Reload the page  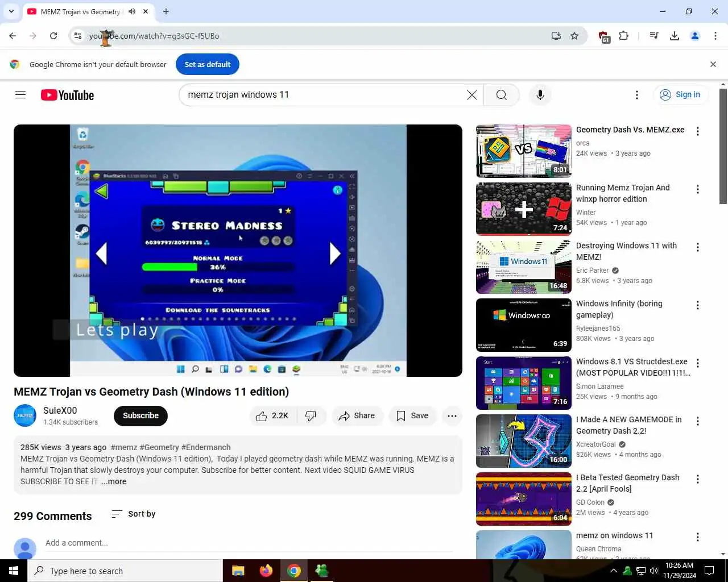point(53,36)
